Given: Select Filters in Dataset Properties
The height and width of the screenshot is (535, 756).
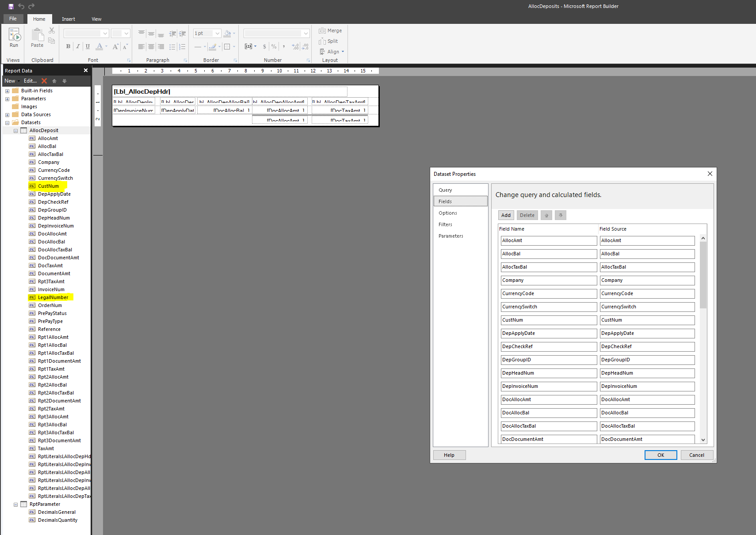Looking at the screenshot, I should coord(445,224).
